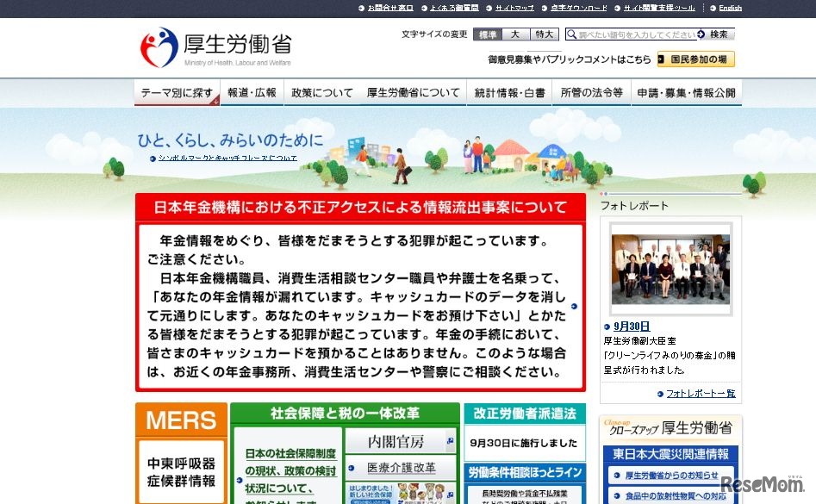816x504 pixels.
Task: Open the 報道・広報 navigation tab
Action: pos(250,92)
